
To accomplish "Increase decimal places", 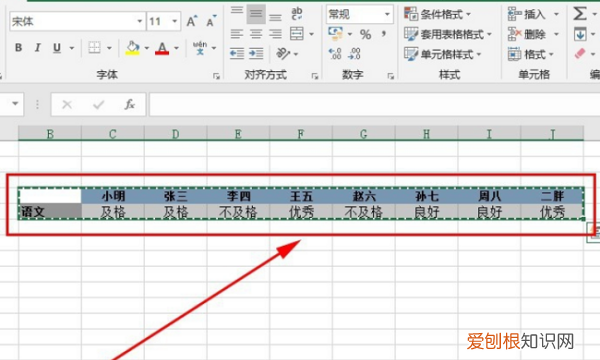I will coord(335,54).
